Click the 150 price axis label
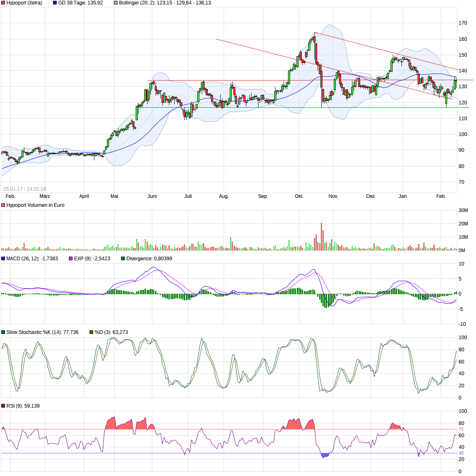This screenshot has width=476, height=476. pos(463,55)
